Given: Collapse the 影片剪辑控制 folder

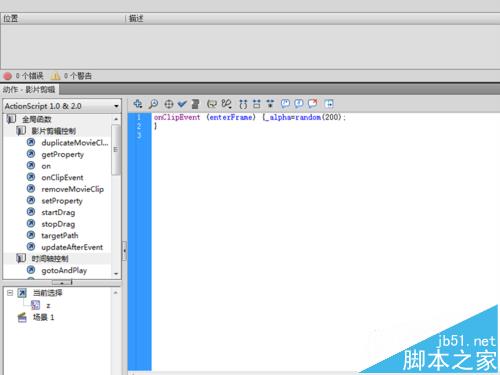Looking at the screenshot, I should click(21, 131).
